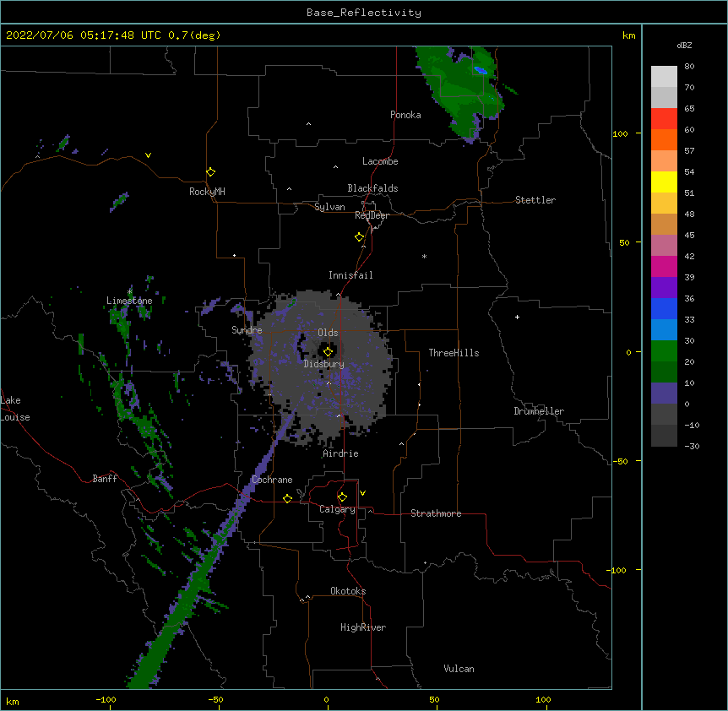Click the yellow marker above Calgary label
This screenshot has height=711, width=728.
[x=342, y=497]
